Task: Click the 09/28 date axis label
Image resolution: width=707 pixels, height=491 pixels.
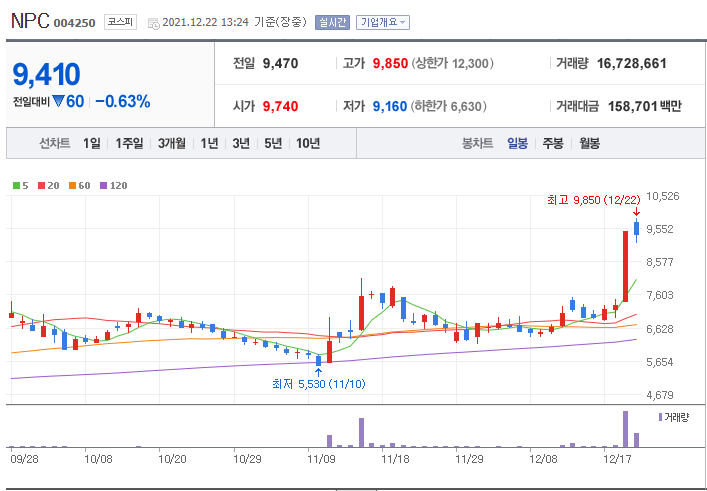Action: coord(24,459)
